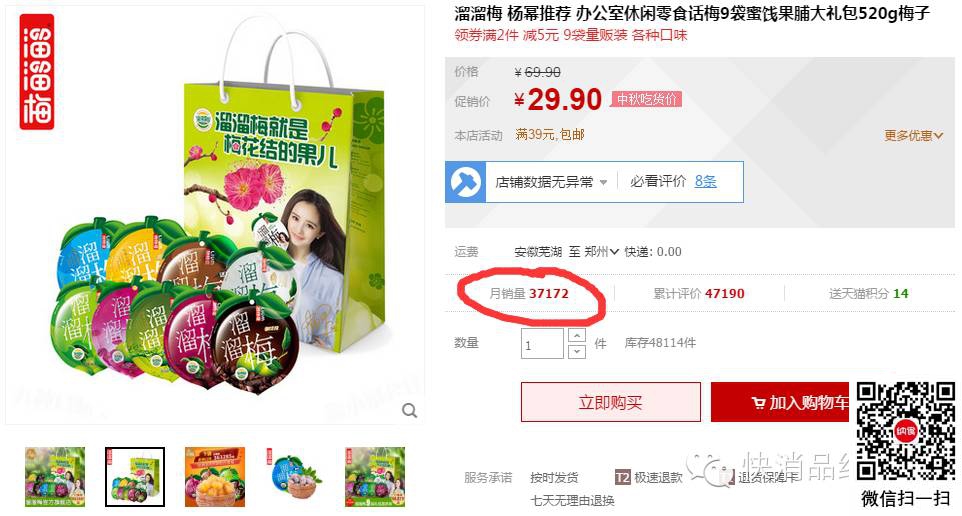Select the orange dried-fruit thumbnail
The height and width of the screenshot is (516, 962).
pos(215,477)
